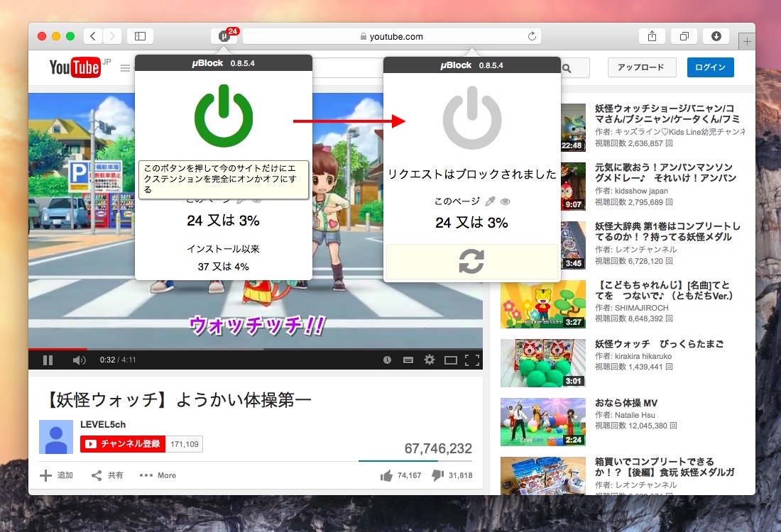Open player settings gear
Image resolution: width=781 pixels, height=532 pixels.
coord(430,360)
